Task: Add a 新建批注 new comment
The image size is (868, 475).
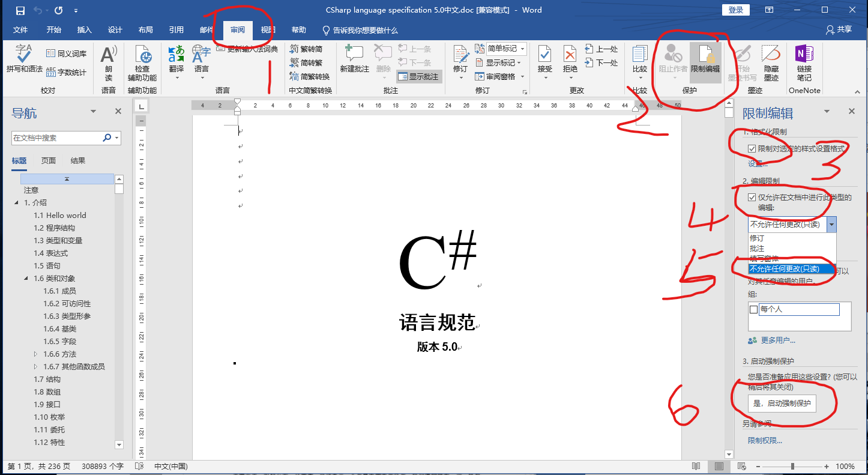Action: (x=355, y=59)
